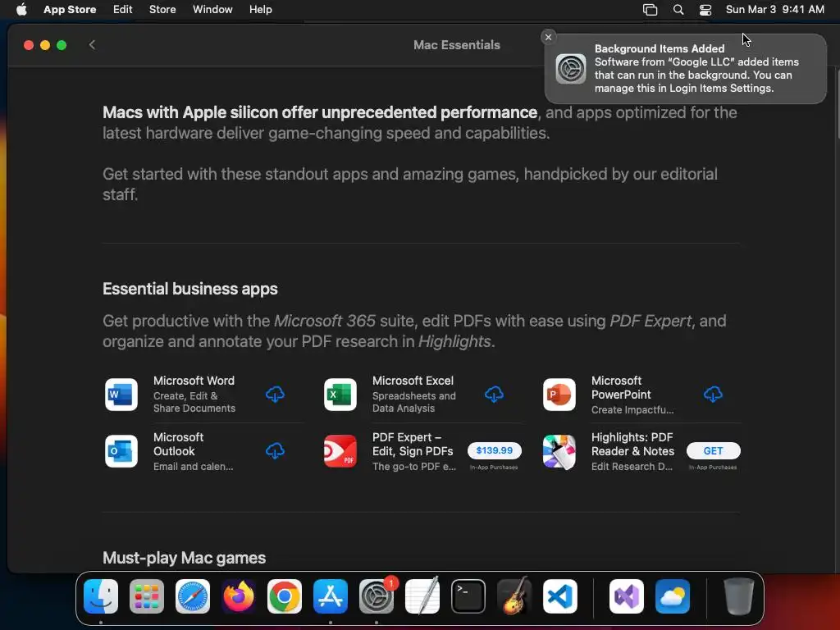
Task: Launch Visual Studio from the Dock
Action: click(x=627, y=596)
